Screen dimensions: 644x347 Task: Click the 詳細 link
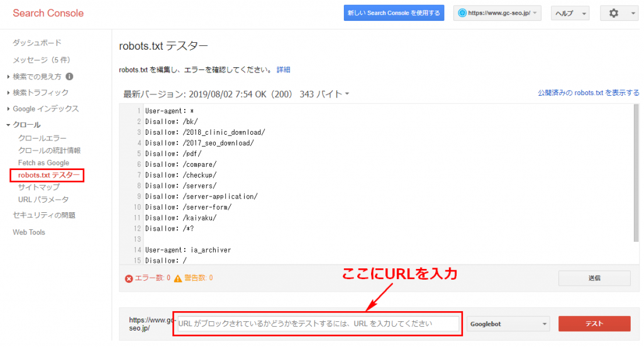[284, 70]
